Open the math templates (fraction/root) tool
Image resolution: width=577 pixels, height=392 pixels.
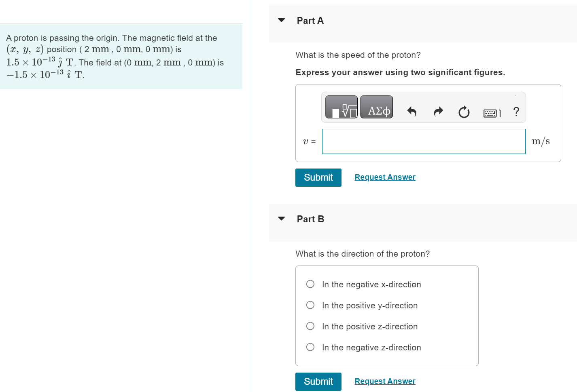pos(341,107)
